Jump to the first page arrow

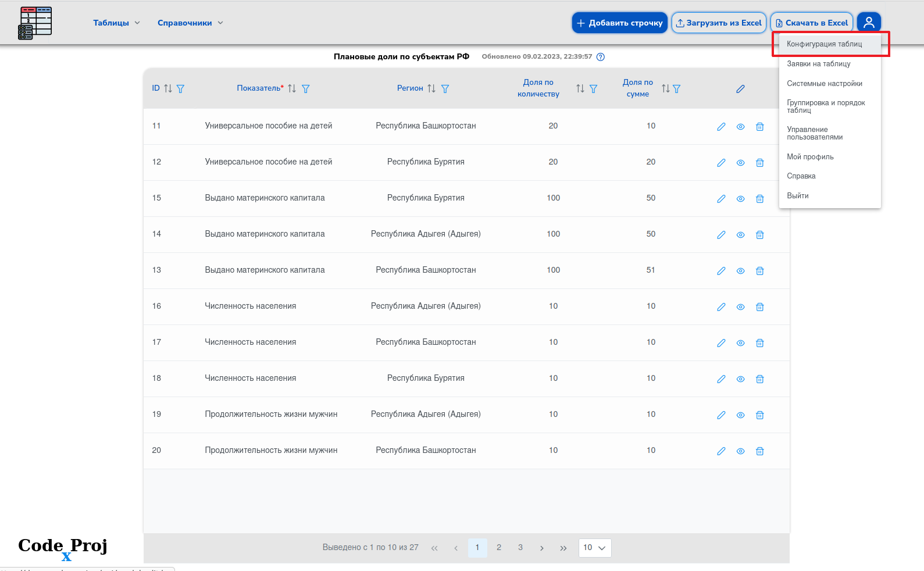[434, 548]
